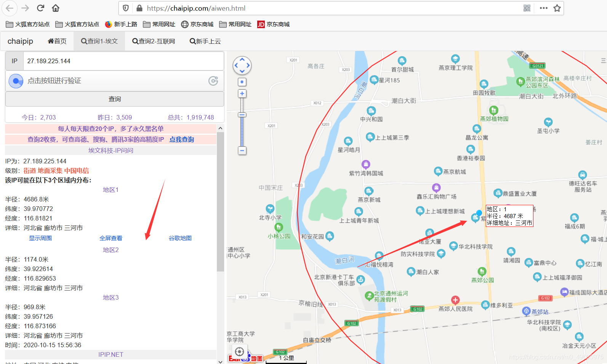607x364 pixels.
Task: Open 新手上路 Firefox bookmark
Action: tap(121, 24)
